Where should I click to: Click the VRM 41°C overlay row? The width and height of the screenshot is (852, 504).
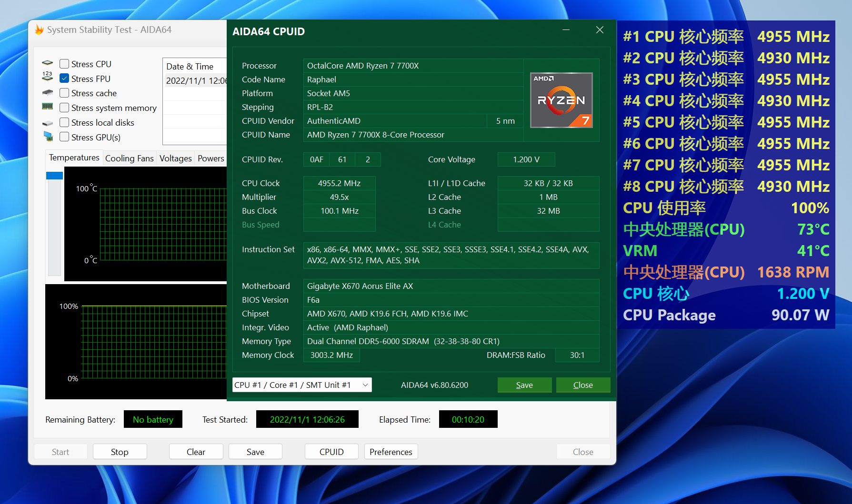[x=726, y=251]
